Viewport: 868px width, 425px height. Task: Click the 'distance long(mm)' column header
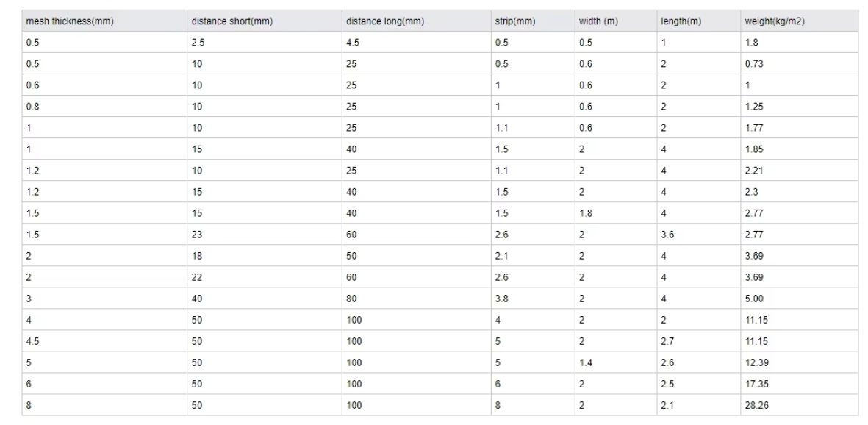[x=416, y=21]
